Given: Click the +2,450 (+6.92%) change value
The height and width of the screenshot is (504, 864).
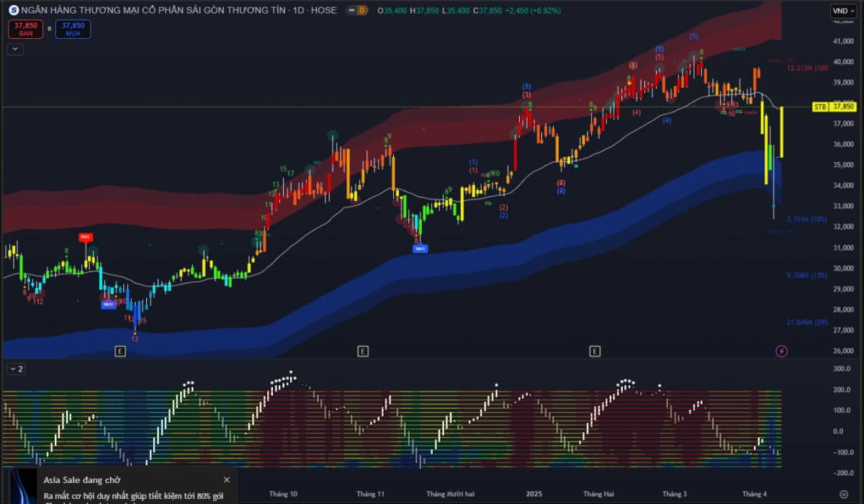Looking at the screenshot, I should [x=532, y=10].
